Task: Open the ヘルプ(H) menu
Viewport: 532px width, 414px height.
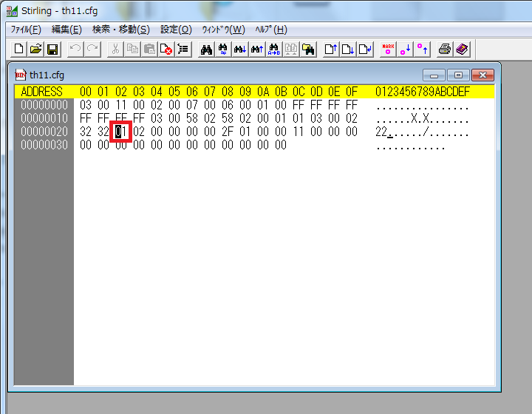Action: (271, 30)
